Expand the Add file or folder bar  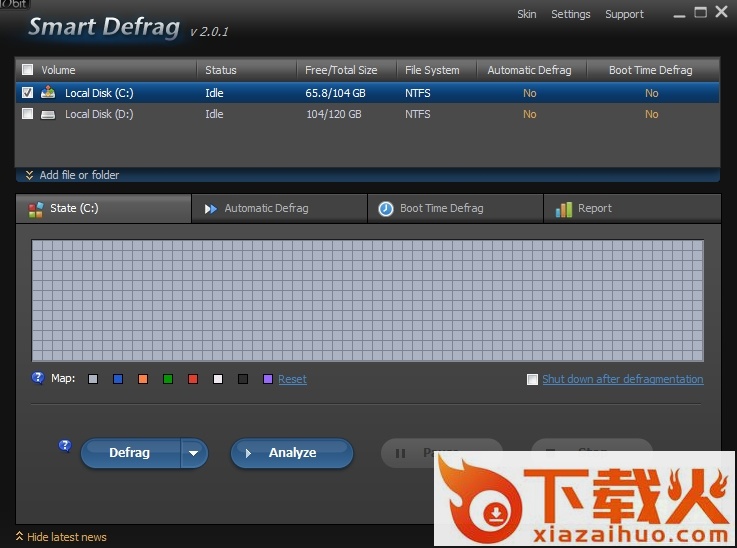pos(368,175)
